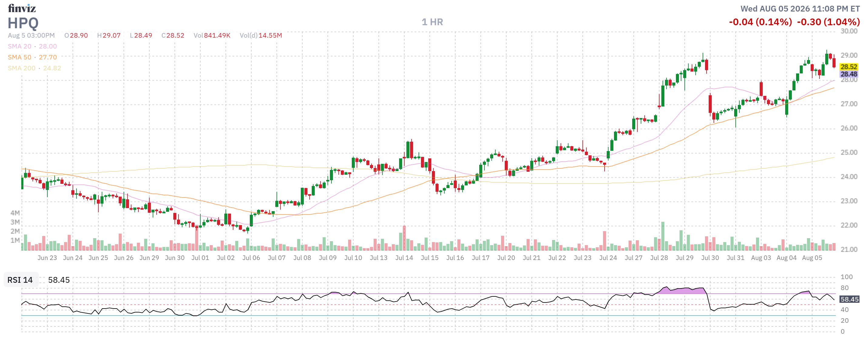
Task: Click the finviz logo
Action: [x=22, y=8]
